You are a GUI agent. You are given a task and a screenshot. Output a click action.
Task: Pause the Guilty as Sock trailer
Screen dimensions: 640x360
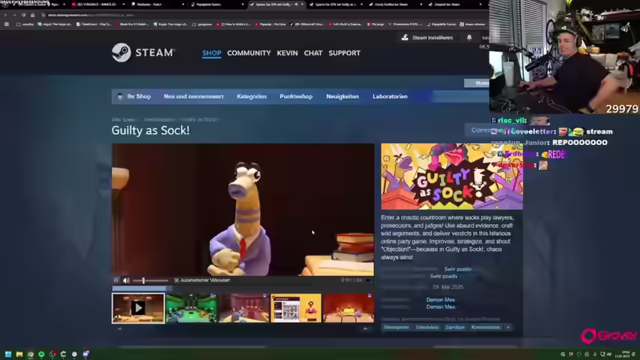point(116,280)
